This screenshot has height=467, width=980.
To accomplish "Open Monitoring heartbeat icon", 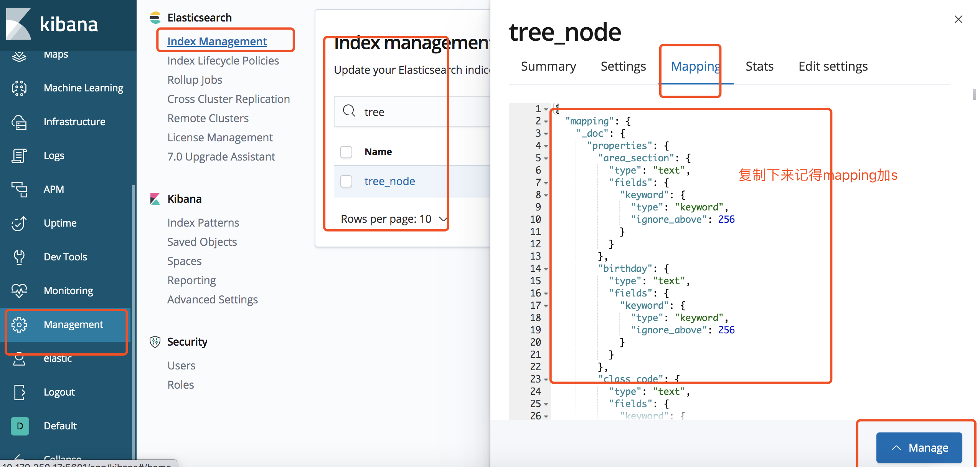I will point(19,291).
